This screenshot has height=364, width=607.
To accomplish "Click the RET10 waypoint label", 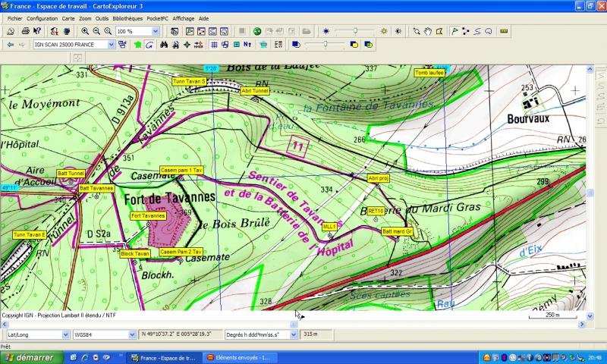I will 376,211.
